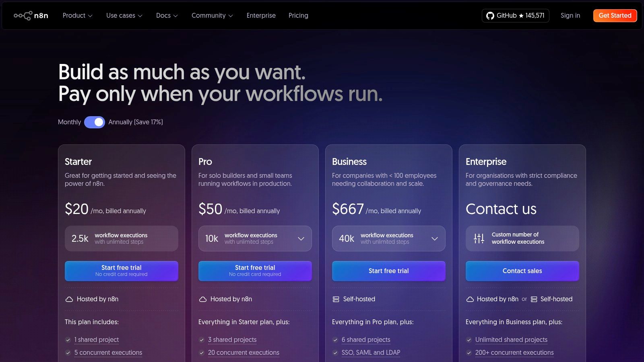Screen dimensions: 644x362
Task: Open the GitHub stars button
Action: pos(516,16)
